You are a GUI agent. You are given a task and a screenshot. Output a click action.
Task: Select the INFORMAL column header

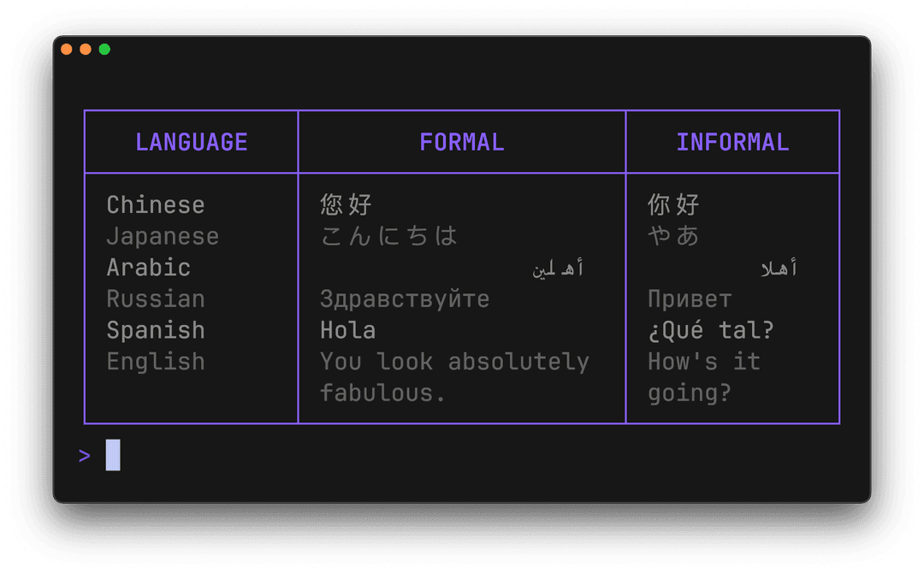[732, 142]
